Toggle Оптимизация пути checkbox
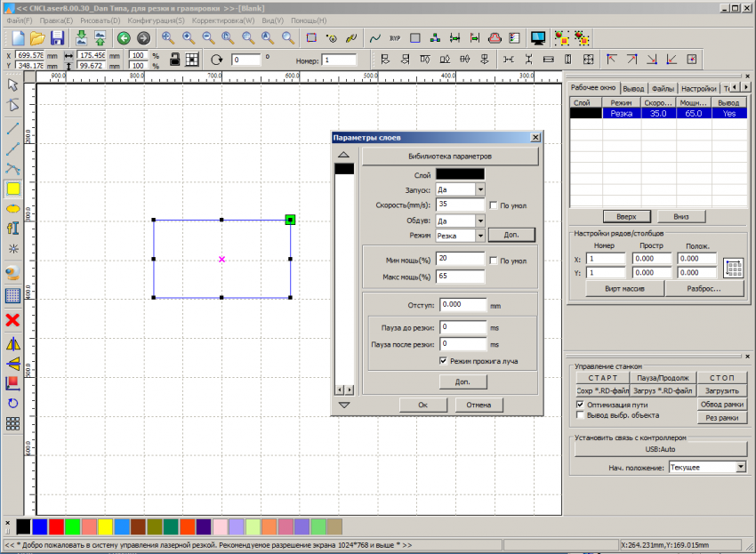This screenshot has height=554, width=756. [x=581, y=404]
